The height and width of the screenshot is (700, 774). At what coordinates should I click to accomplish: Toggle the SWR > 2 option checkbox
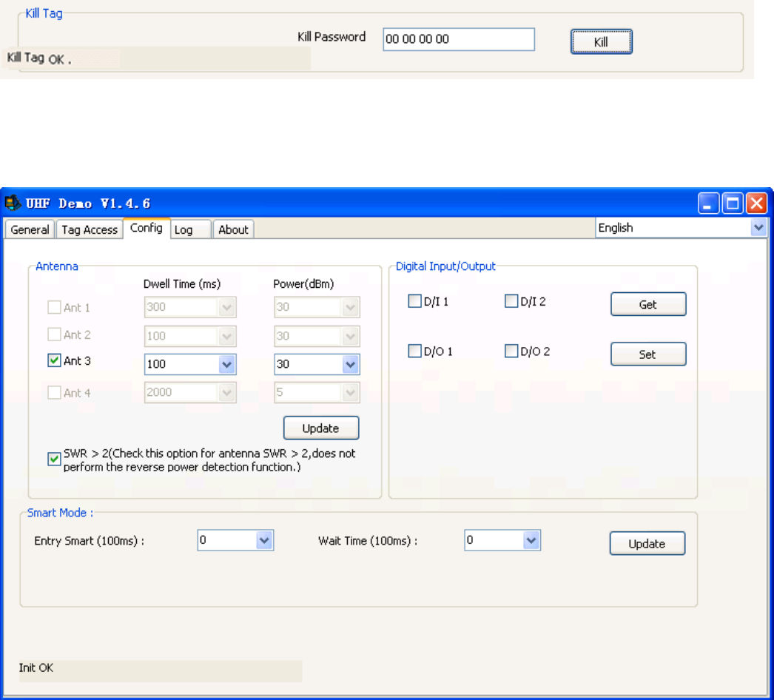pyautogui.click(x=54, y=459)
